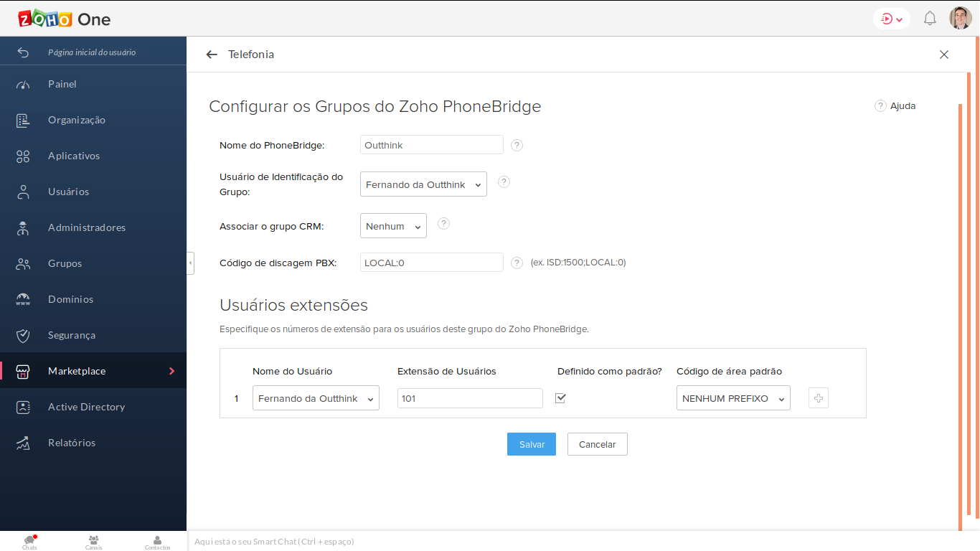Click the Segurança shield icon
Screen dimensions: 980x551
click(23, 335)
